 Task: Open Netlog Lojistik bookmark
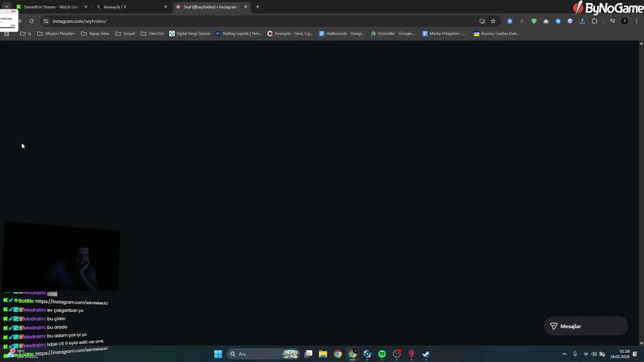pyautogui.click(x=238, y=34)
